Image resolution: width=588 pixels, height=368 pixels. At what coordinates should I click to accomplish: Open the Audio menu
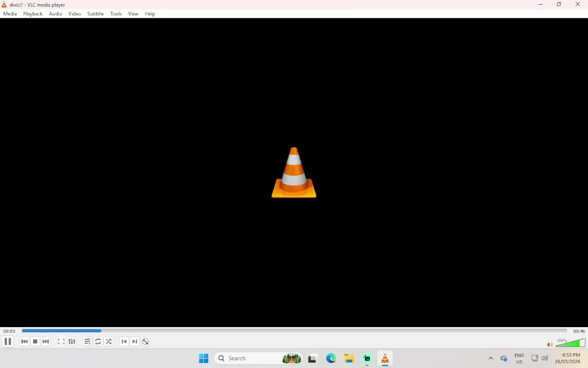(x=56, y=13)
